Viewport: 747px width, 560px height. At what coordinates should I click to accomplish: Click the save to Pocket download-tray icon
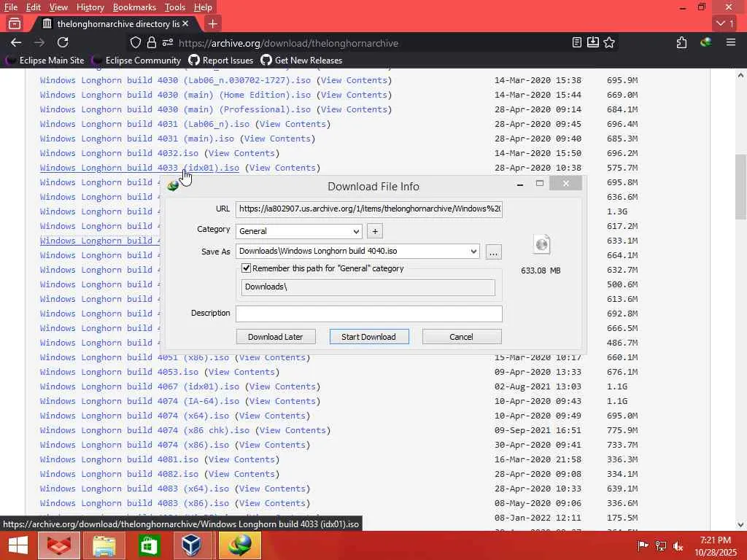[x=592, y=43]
